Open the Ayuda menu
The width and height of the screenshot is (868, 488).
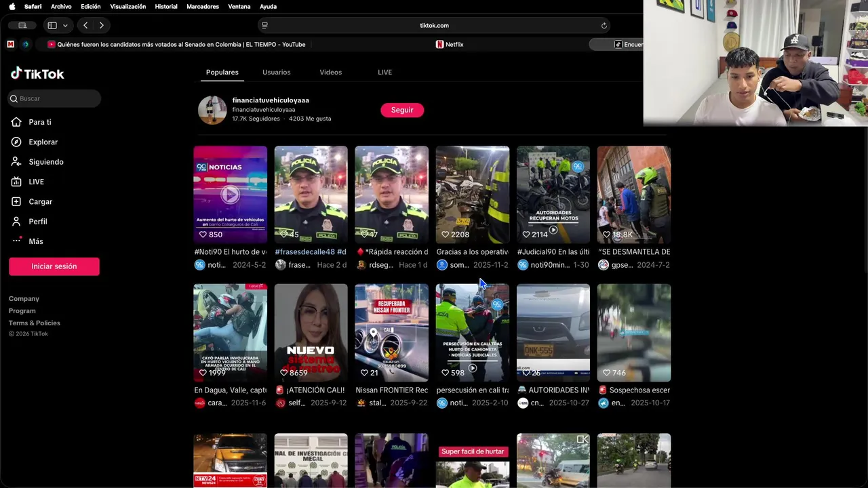268,6
